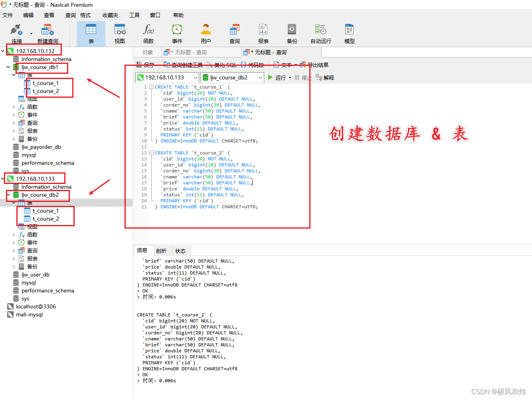Select sys database under 192.168.10.133
532x399 pixels.
point(25,298)
